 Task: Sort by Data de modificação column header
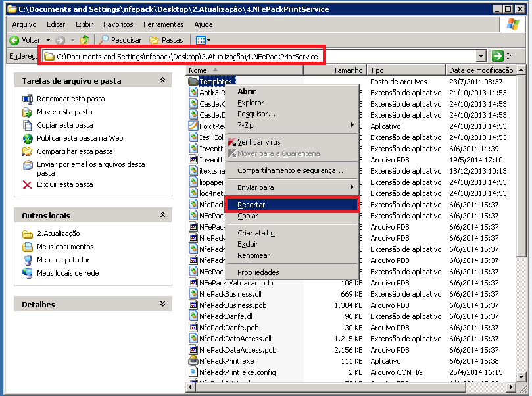click(x=481, y=70)
